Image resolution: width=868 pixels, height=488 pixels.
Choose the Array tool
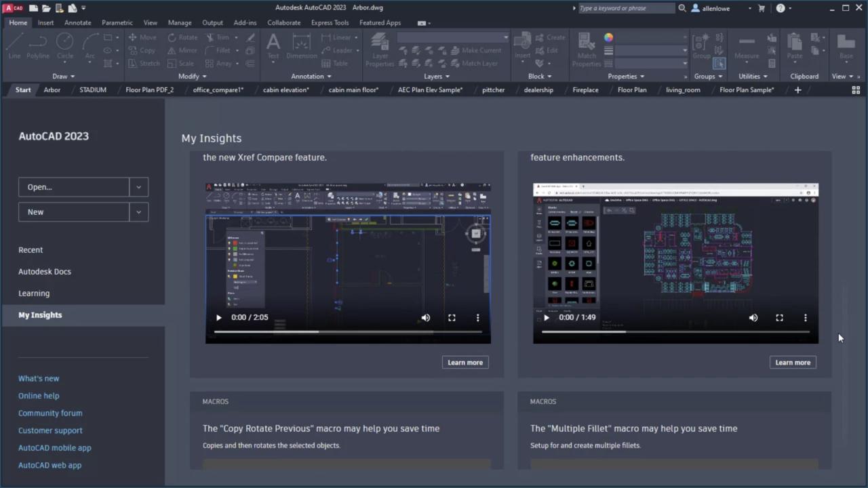pos(218,63)
